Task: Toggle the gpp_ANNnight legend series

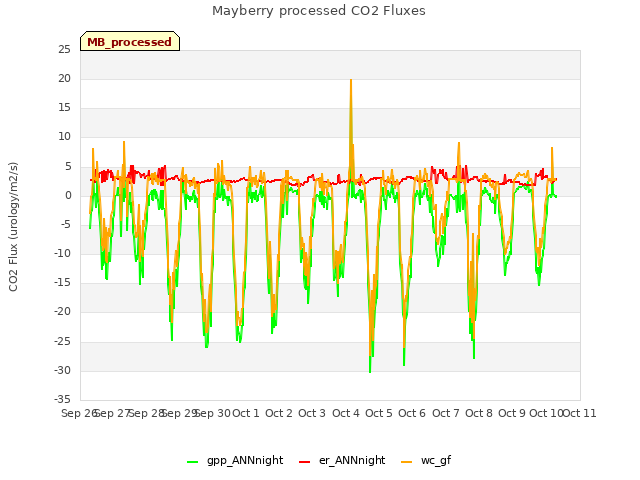Action: (x=235, y=460)
